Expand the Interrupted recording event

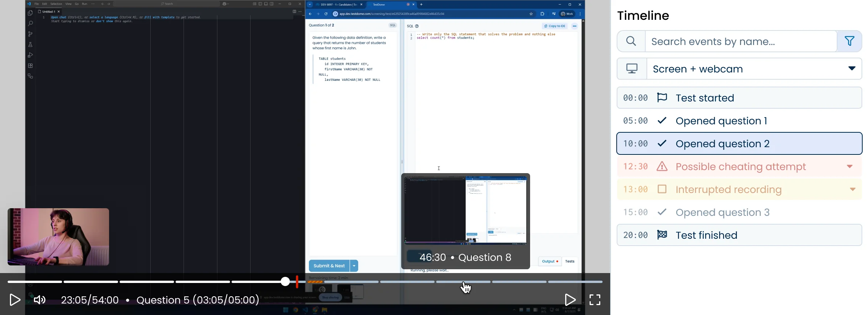click(853, 190)
